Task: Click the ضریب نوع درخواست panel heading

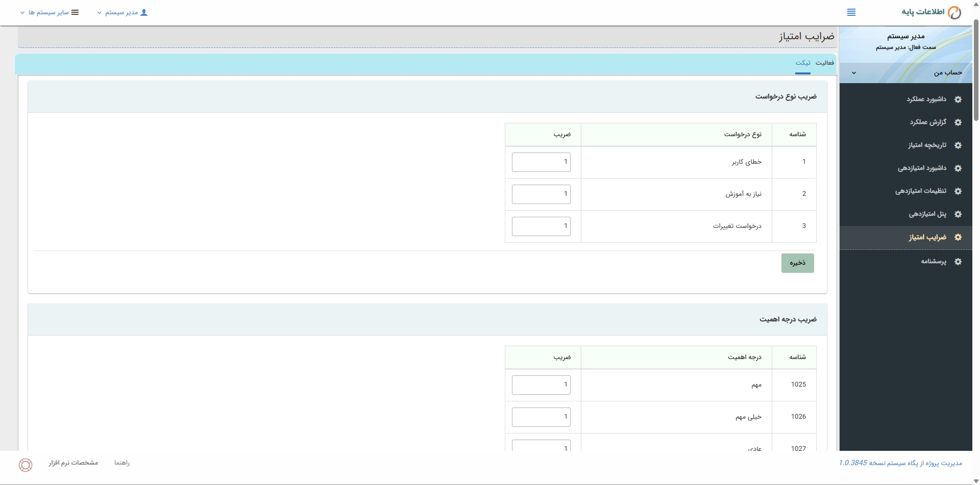Action: pos(786,96)
